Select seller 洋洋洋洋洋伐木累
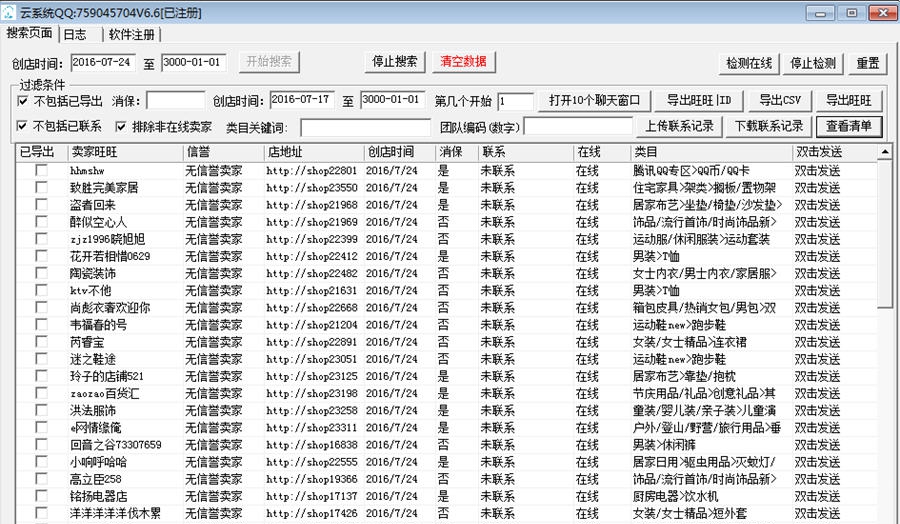 (x=116, y=513)
